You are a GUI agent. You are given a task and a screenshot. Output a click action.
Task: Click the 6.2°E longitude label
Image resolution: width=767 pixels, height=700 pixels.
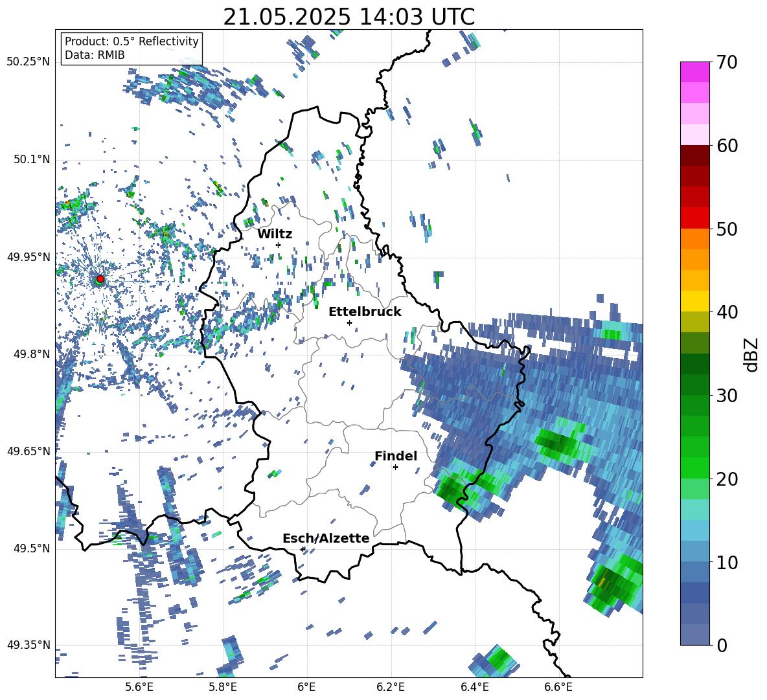[391, 687]
